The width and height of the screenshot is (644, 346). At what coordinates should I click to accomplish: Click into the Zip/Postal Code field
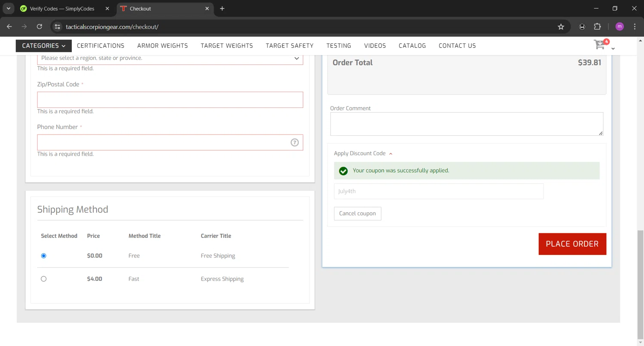point(170,100)
